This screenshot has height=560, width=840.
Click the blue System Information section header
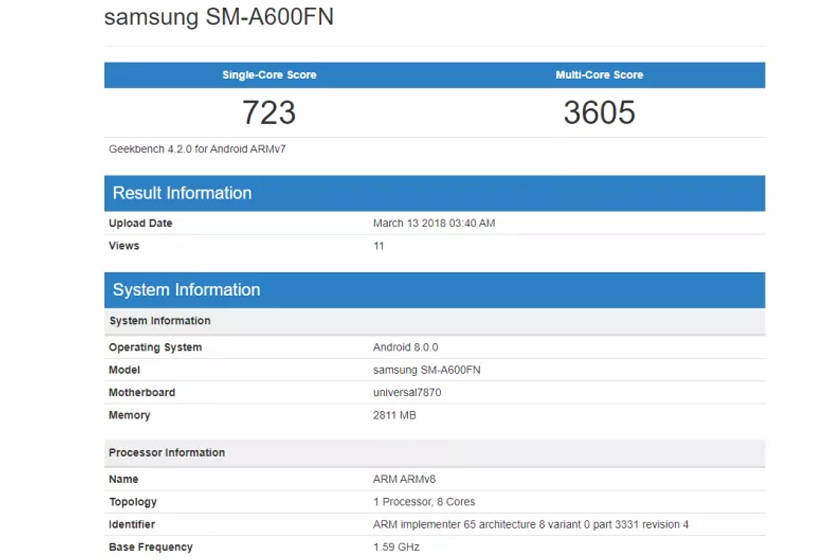click(434, 290)
